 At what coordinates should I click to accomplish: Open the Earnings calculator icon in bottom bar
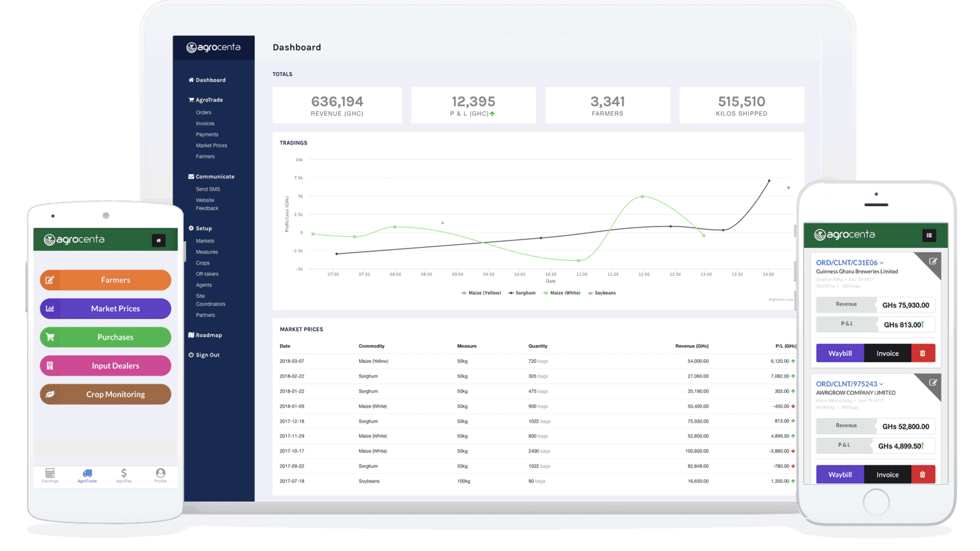click(x=50, y=474)
